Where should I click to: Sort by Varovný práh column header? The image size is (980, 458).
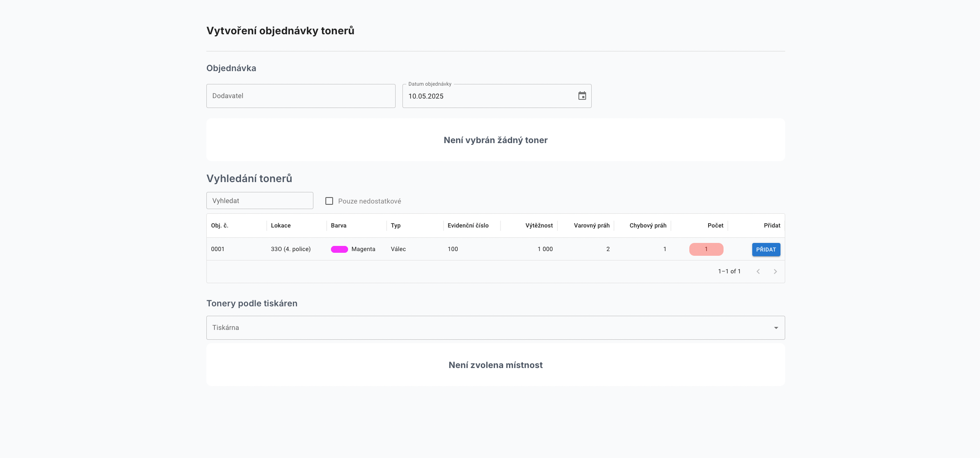click(x=592, y=225)
